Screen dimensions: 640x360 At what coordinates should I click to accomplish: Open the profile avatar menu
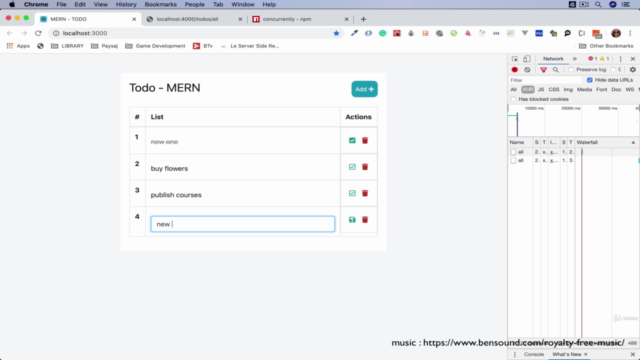pos(616,33)
